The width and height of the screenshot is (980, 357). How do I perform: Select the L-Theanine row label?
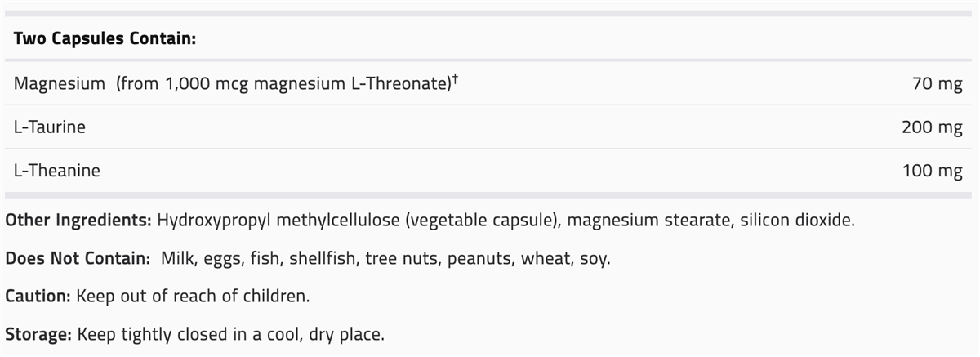point(57,171)
